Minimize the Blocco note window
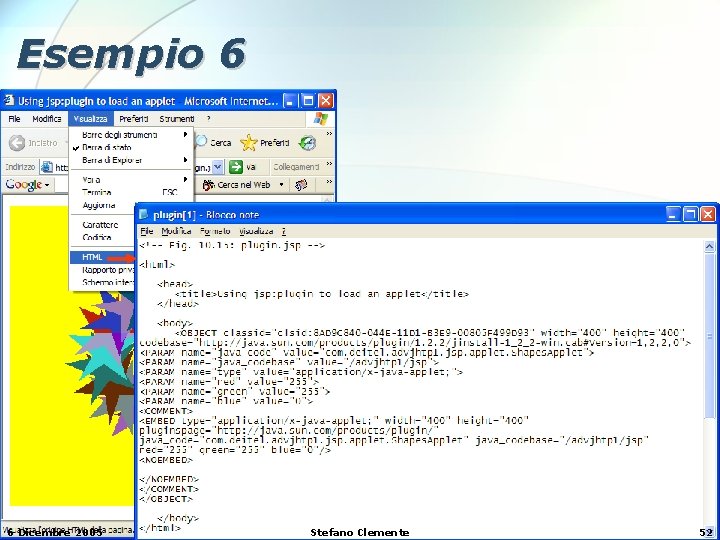This screenshot has width=720, height=540. 673,214
